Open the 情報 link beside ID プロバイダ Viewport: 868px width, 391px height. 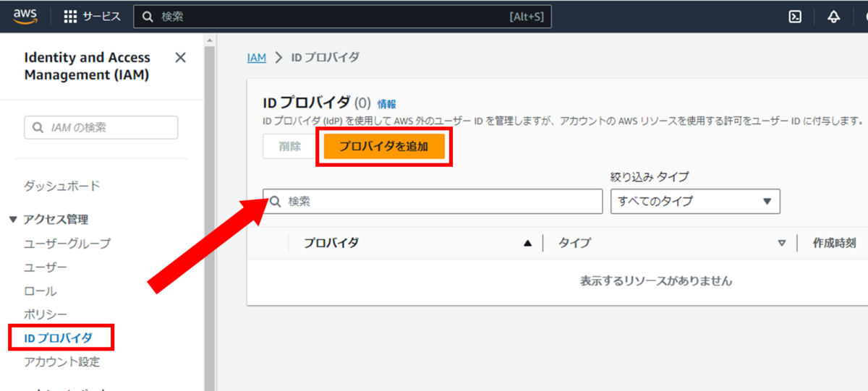click(386, 104)
